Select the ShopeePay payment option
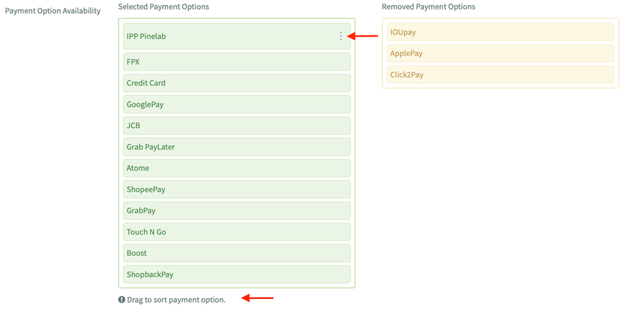 click(x=236, y=189)
